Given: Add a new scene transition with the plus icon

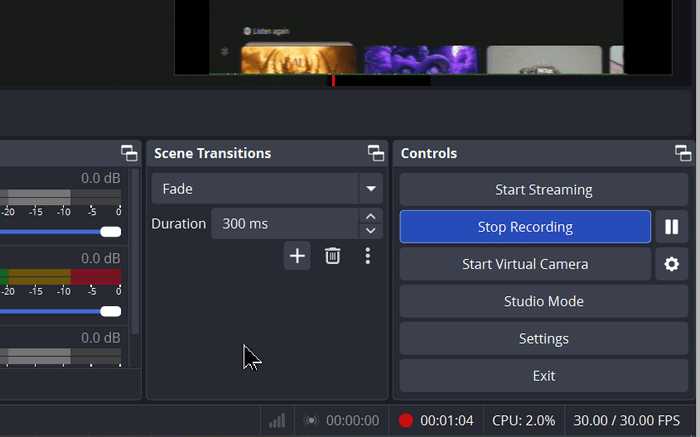Looking at the screenshot, I should tap(297, 256).
